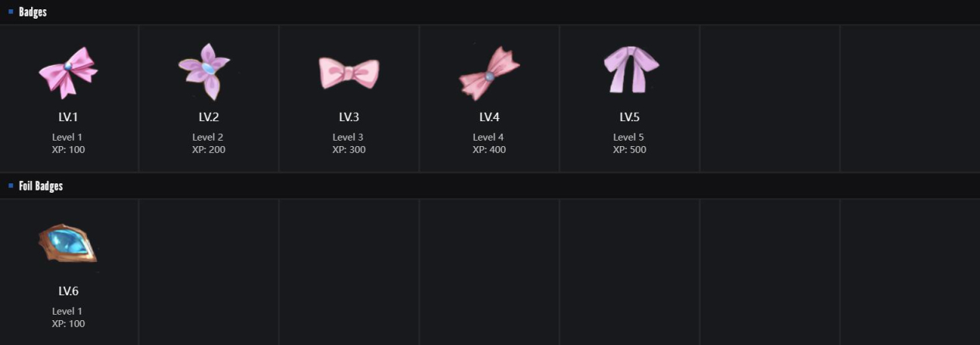Select the Level 5 description text
Viewport: 980px width, 345px height.
click(629, 137)
